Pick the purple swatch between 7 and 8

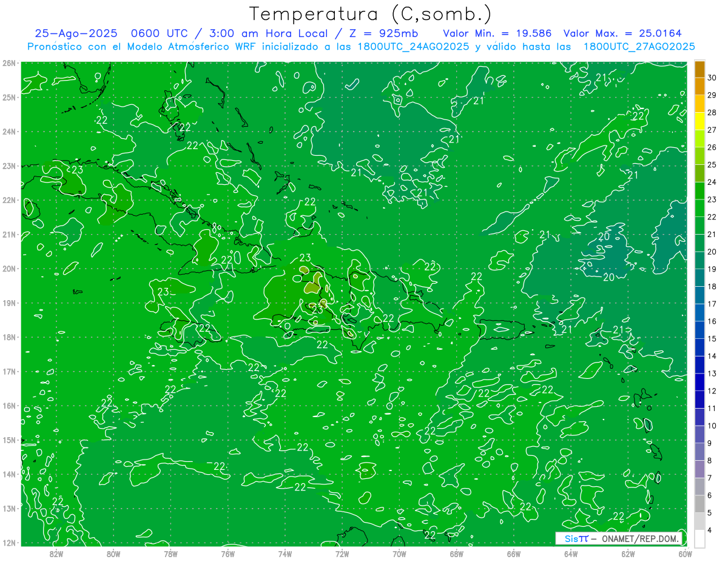pos(699,469)
